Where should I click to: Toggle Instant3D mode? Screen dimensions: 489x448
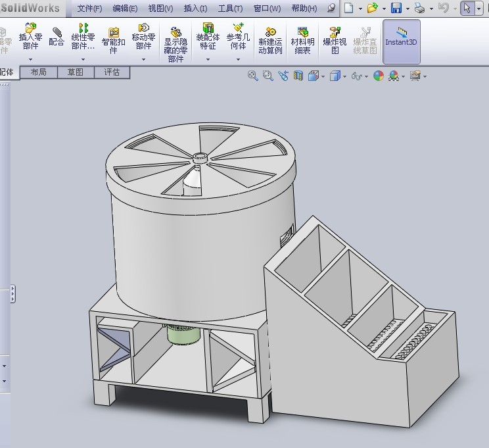tap(402, 41)
